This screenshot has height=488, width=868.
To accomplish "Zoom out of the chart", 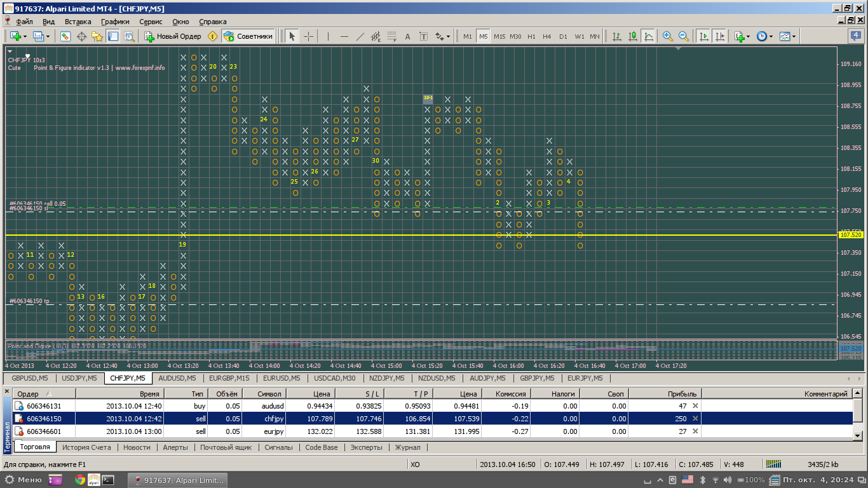I will pyautogui.click(x=684, y=36).
